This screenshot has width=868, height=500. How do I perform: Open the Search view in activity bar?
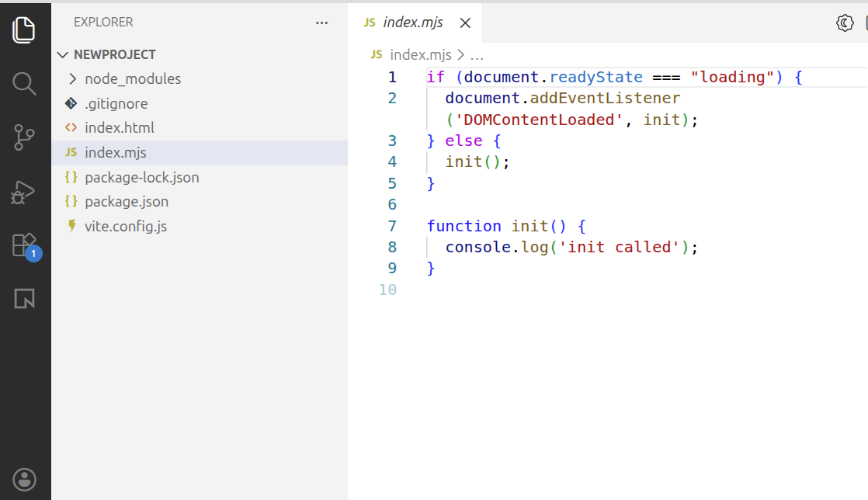(25, 83)
